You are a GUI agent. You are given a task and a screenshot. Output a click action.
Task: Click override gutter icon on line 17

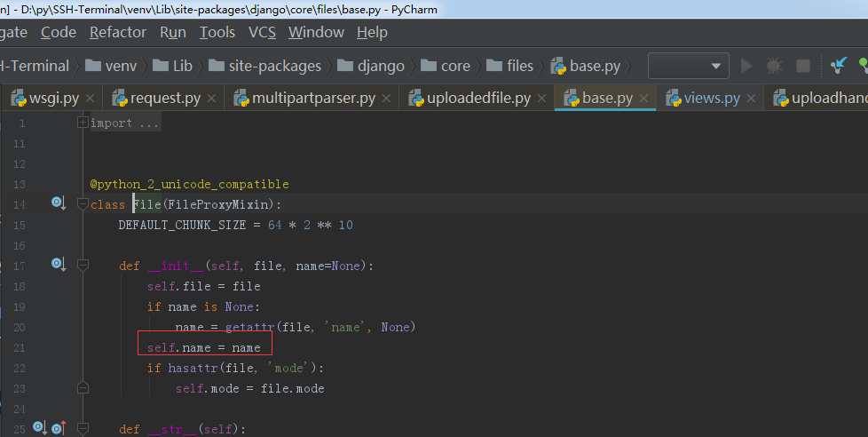tap(59, 264)
